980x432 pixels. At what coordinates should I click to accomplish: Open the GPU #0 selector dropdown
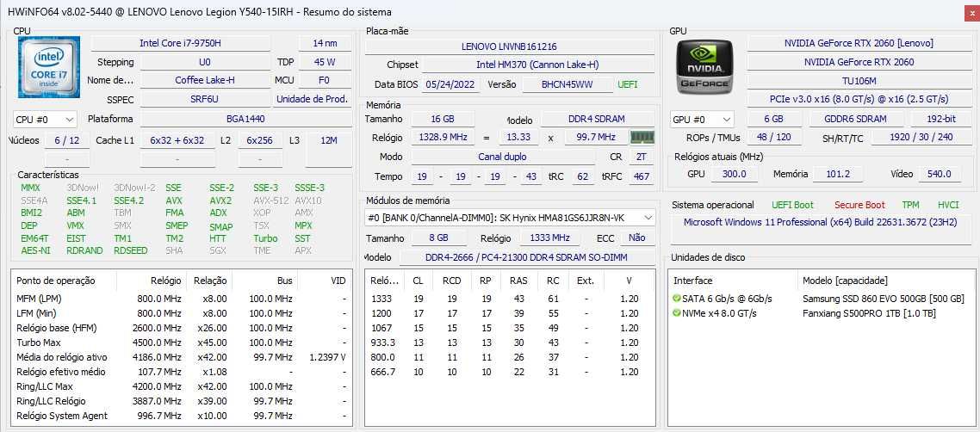703,120
